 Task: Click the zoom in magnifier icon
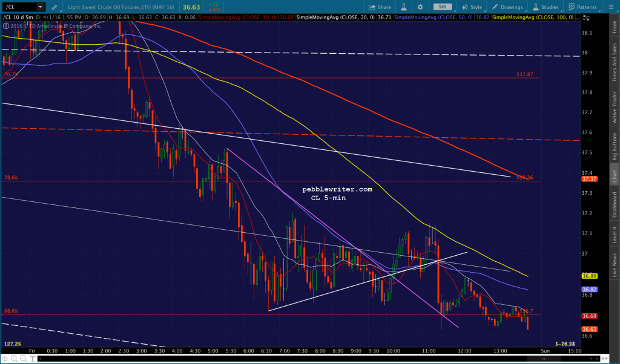coord(15,359)
